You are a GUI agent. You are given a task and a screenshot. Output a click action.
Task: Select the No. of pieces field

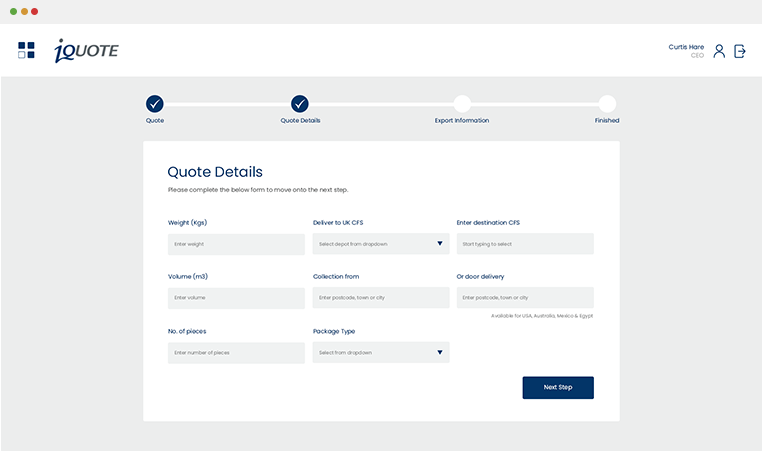236,353
